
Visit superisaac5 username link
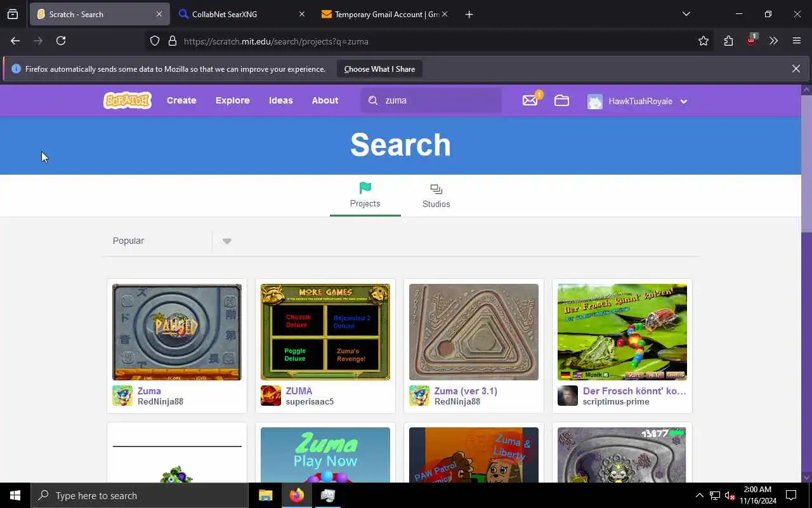pos(310,401)
